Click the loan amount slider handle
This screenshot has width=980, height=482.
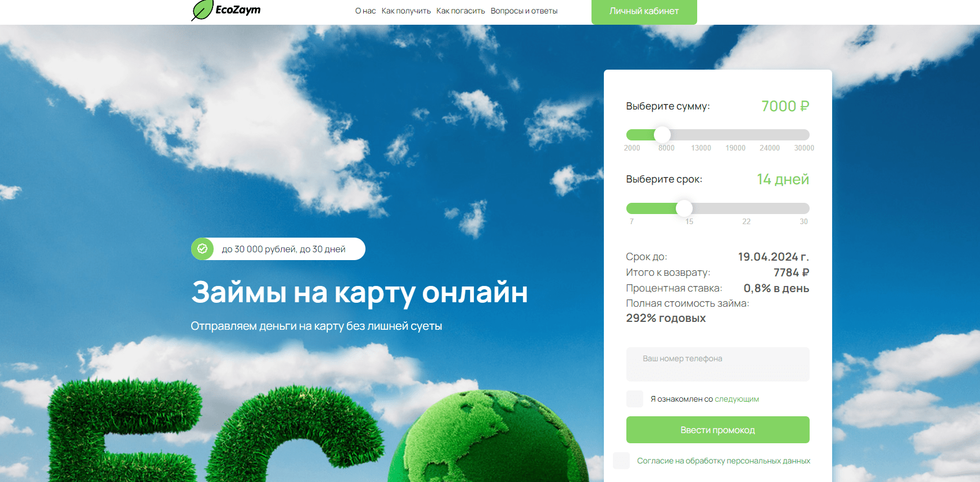(x=662, y=135)
